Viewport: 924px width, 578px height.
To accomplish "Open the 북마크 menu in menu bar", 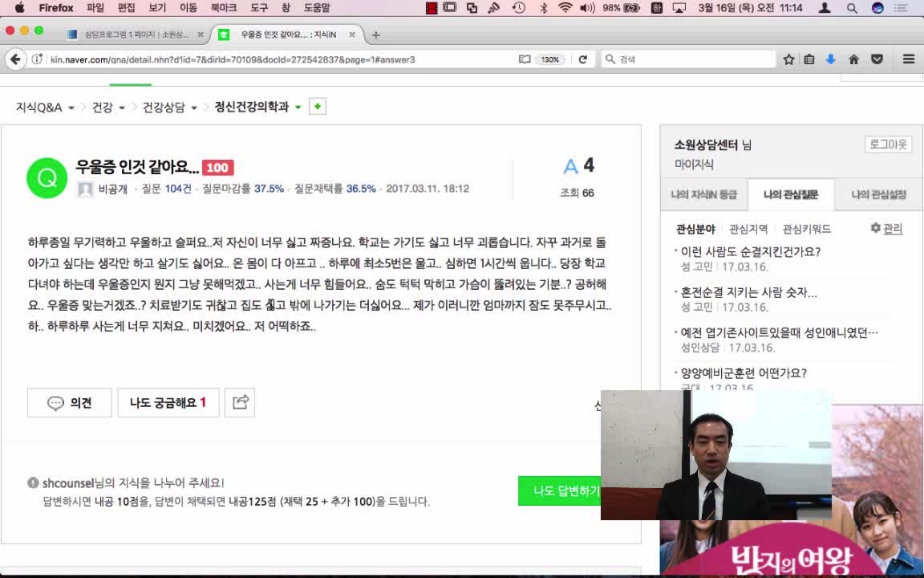I will (224, 8).
